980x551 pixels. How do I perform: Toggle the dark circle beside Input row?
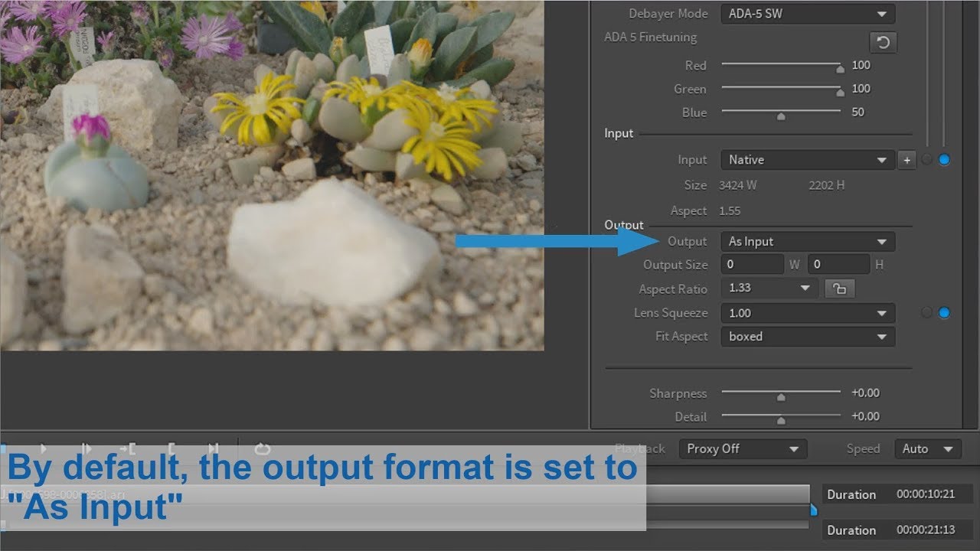(927, 160)
